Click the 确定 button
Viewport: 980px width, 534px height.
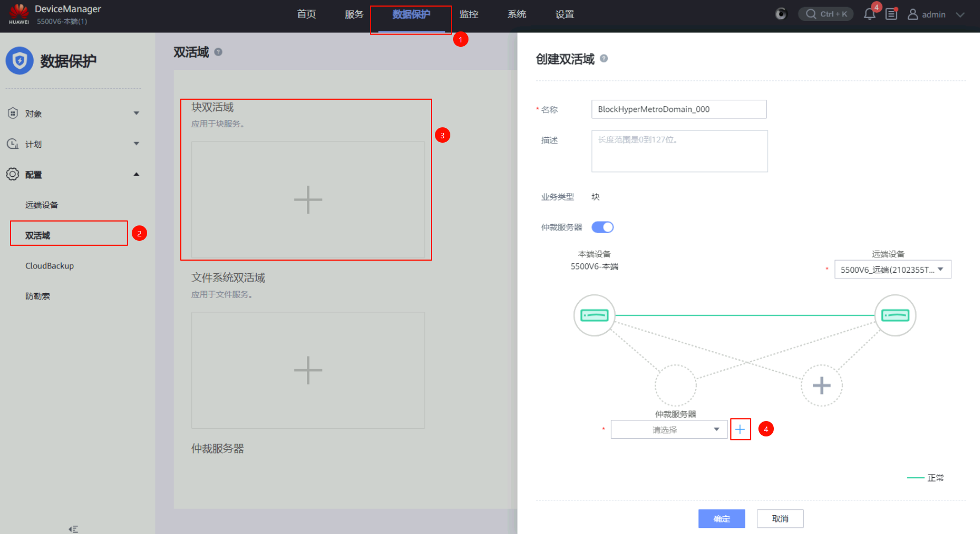point(721,519)
